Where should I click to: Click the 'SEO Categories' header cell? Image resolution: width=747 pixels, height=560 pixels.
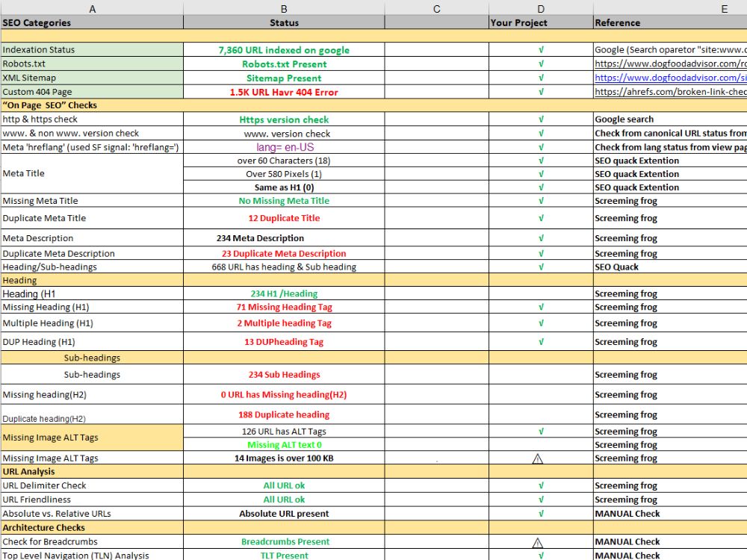pyautogui.click(x=92, y=22)
